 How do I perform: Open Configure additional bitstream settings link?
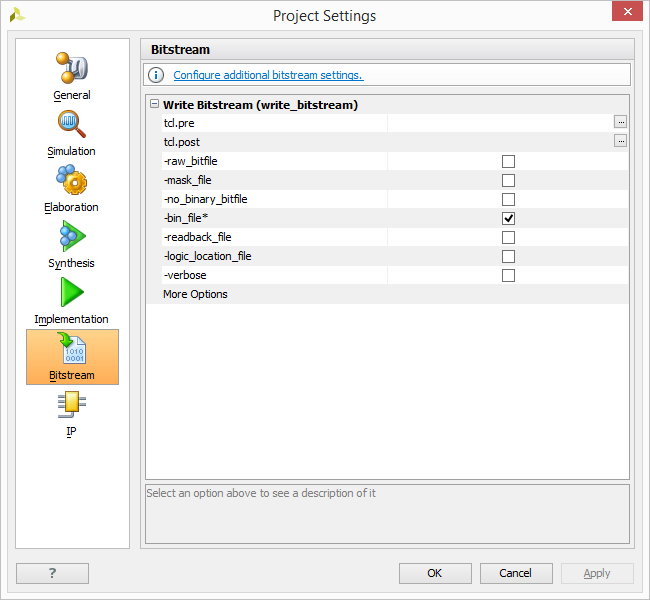(268, 75)
